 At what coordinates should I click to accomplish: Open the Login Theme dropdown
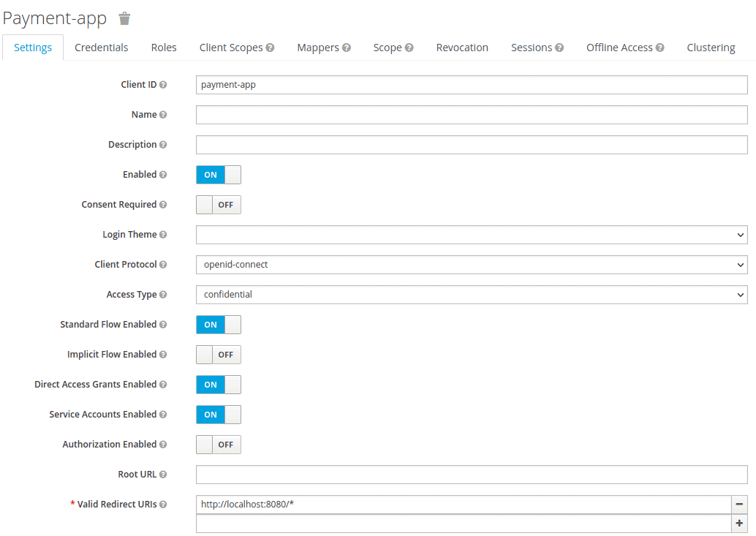[472, 235]
